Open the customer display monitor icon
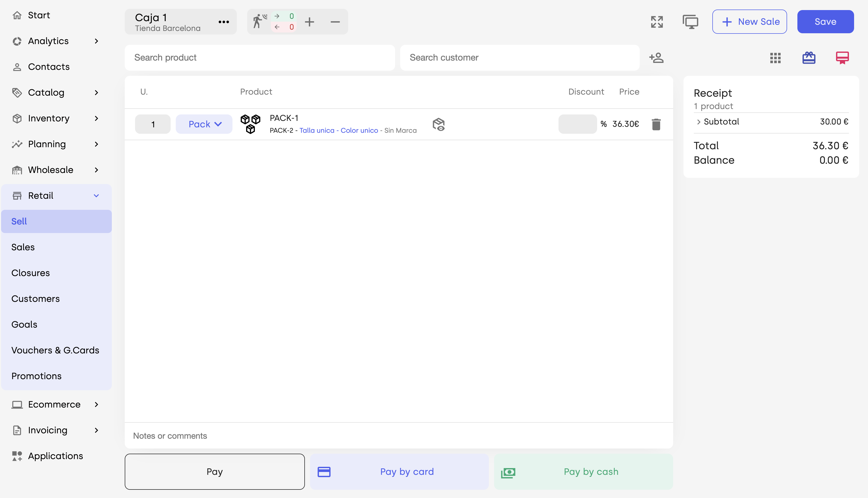Image resolution: width=868 pixels, height=498 pixels. [x=690, y=22]
